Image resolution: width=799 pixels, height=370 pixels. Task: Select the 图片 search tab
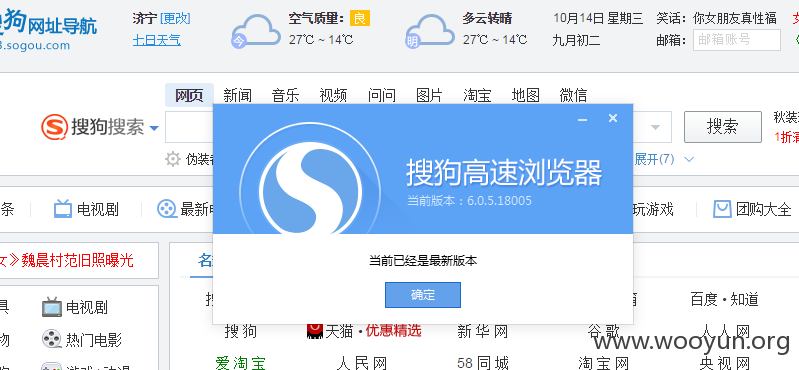click(x=430, y=95)
